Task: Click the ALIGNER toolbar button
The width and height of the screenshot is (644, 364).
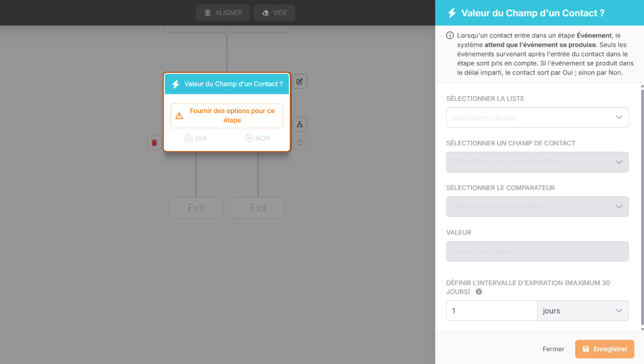Action: [x=222, y=13]
